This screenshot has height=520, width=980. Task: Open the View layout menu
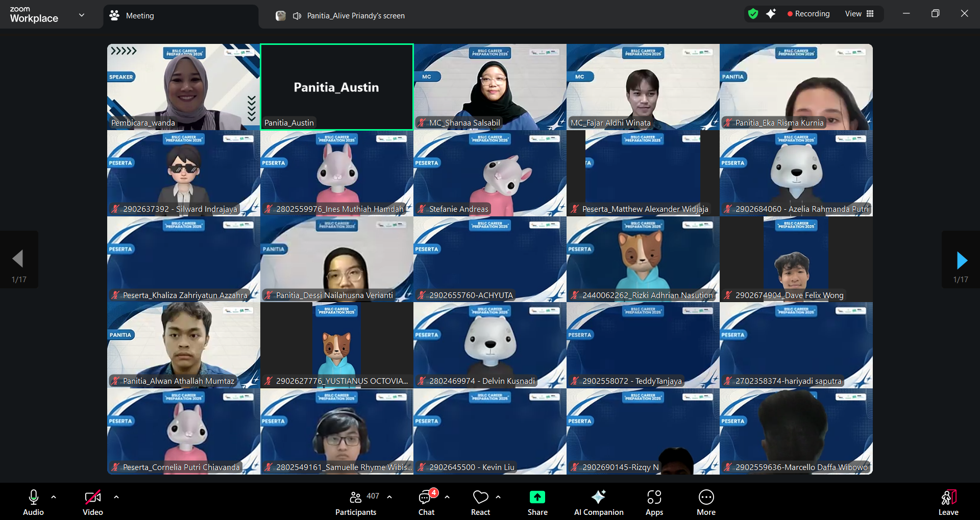[859, 14]
